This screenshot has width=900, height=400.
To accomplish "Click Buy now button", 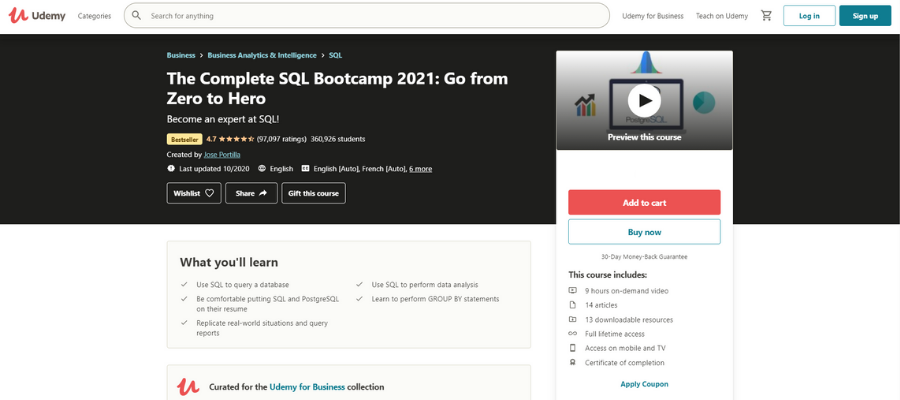I will tap(644, 232).
